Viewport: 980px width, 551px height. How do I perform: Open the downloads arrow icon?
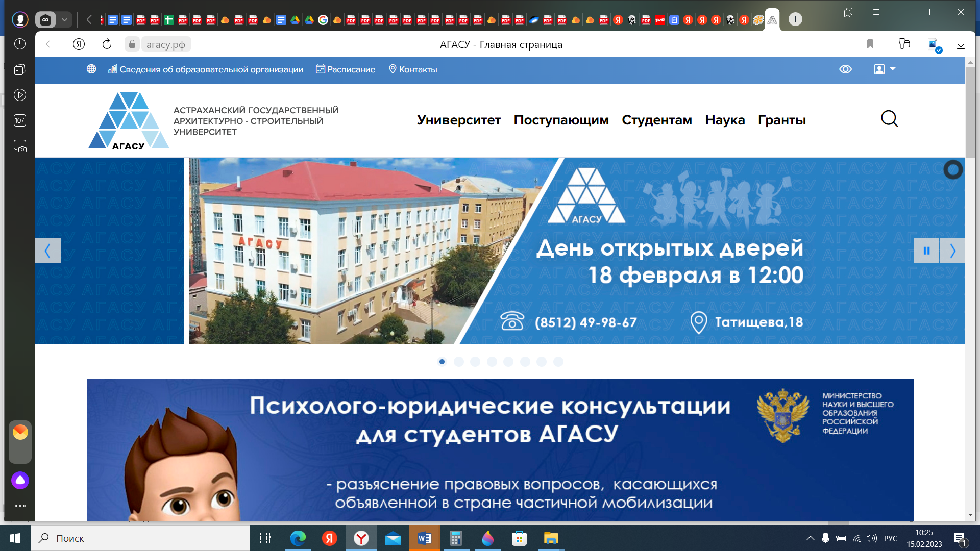961,44
